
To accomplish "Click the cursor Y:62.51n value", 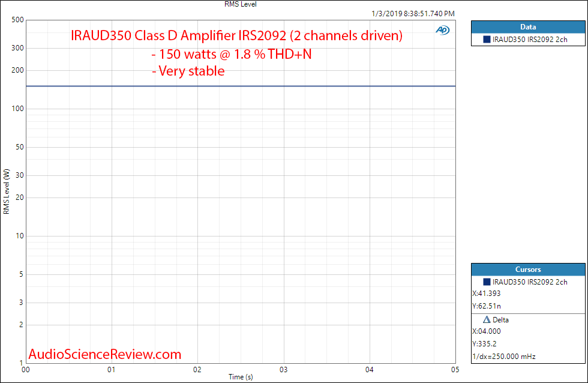I will [487, 306].
